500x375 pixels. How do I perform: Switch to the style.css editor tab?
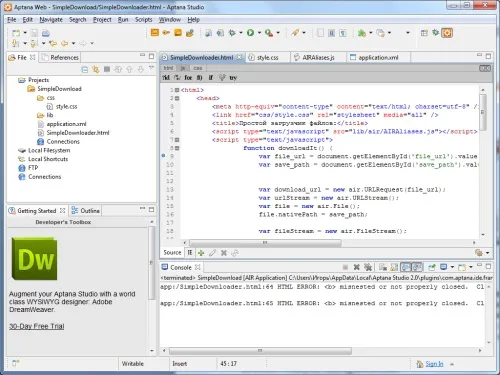click(268, 58)
